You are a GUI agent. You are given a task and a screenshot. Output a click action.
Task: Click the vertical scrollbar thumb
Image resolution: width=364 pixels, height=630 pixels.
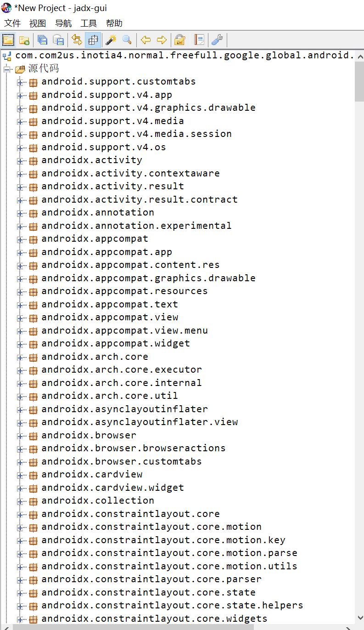click(x=359, y=81)
